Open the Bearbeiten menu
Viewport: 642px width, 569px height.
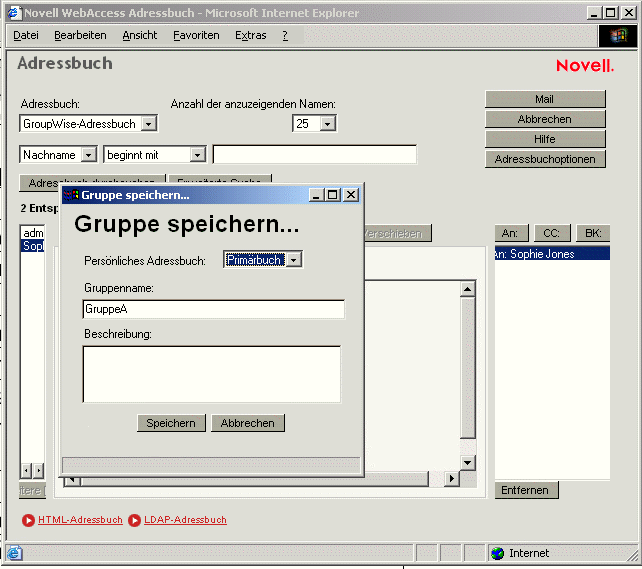80,35
